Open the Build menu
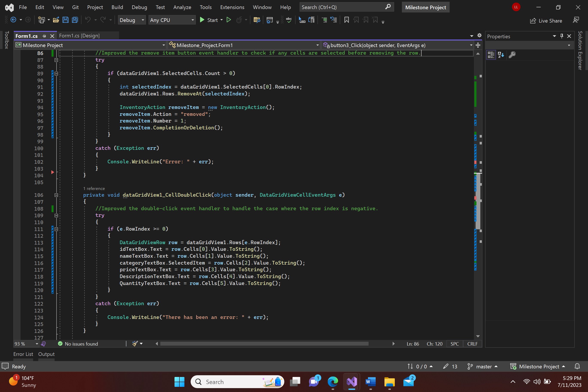The width and height of the screenshot is (588, 392). click(x=117, y=7)
